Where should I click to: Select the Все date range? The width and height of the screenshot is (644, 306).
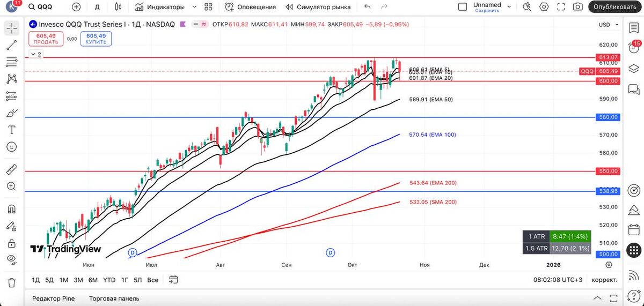click(152, 280)
